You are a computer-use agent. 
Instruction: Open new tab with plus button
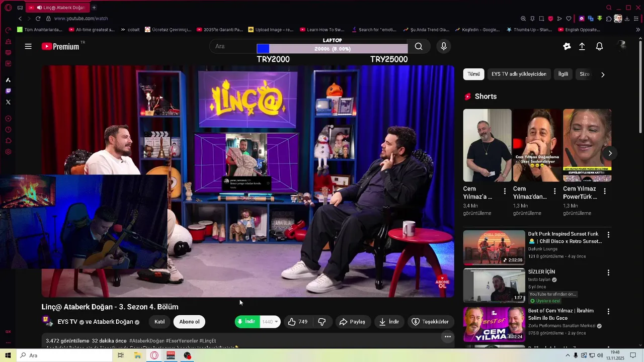94,8
